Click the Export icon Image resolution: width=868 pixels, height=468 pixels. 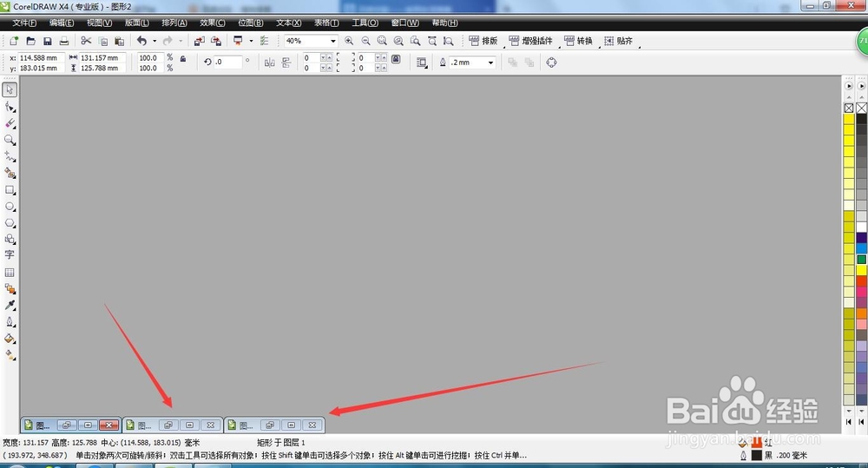pos(216,41)
